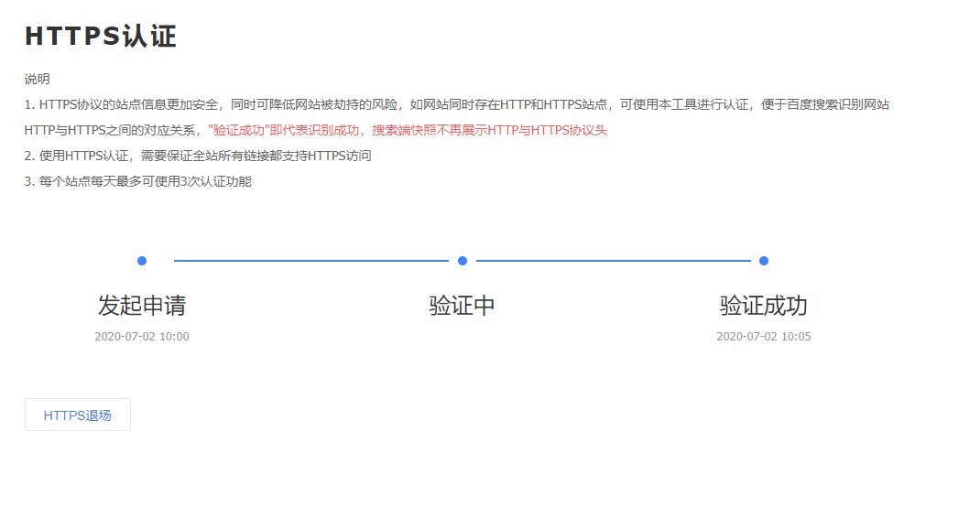Click the 2020-07-02 10:00 timestamp

[x=142, y=337]
